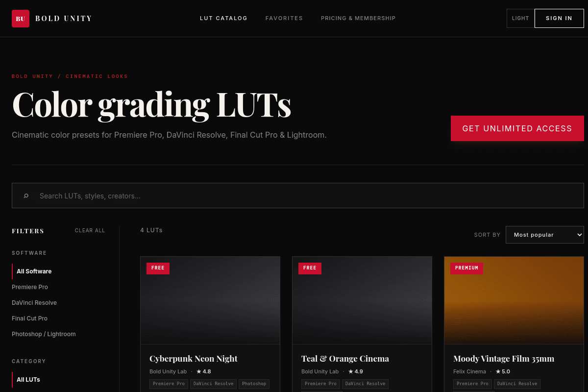Click Bold Unity / Cinematic Looks breadcrumb
The width and height of the screenshot is (588, 392).
pyautogui.click(x=70, y=76)
